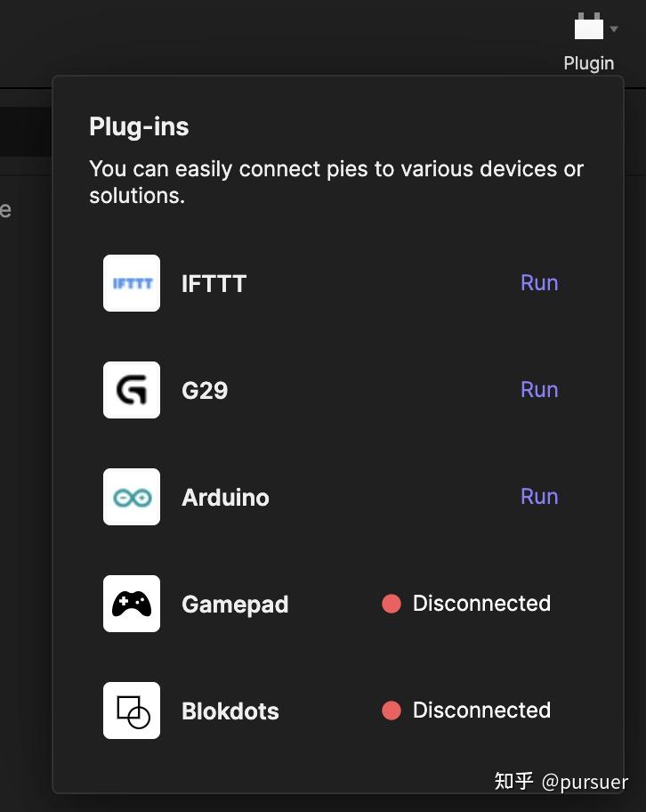Image resolution: width=646 pixels, height=812 pixels.
Task: Run the Arduino plug-in
Action: 539,496
